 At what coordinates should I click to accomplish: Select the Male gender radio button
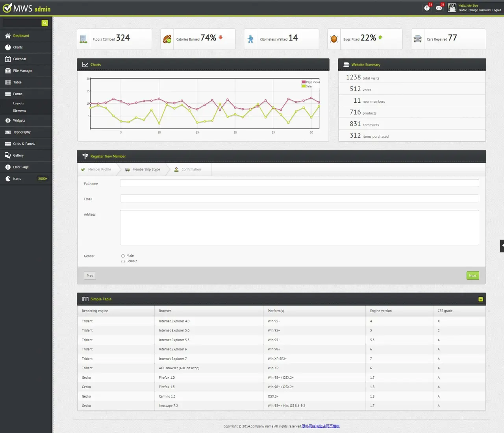(123, 256)
